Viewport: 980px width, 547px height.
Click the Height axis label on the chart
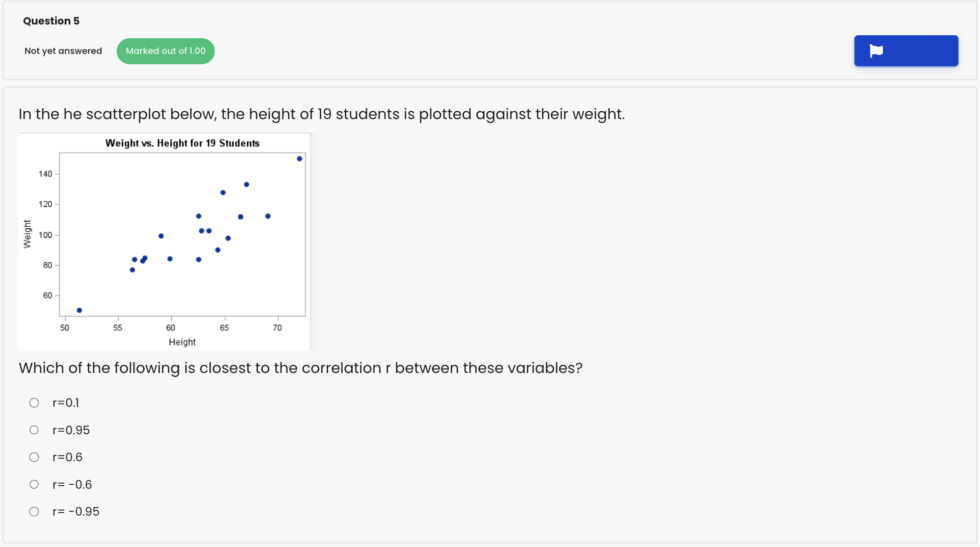(182, 342)
